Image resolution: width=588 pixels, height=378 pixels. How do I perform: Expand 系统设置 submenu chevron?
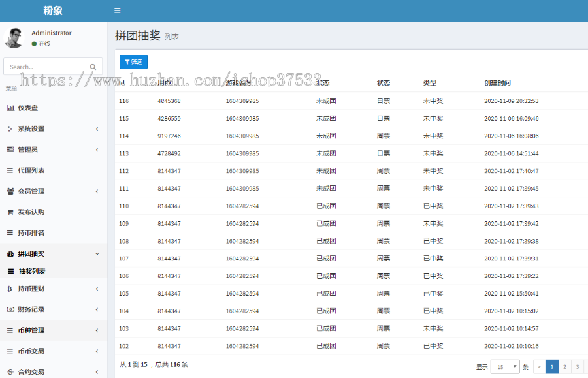pos(97,129)
